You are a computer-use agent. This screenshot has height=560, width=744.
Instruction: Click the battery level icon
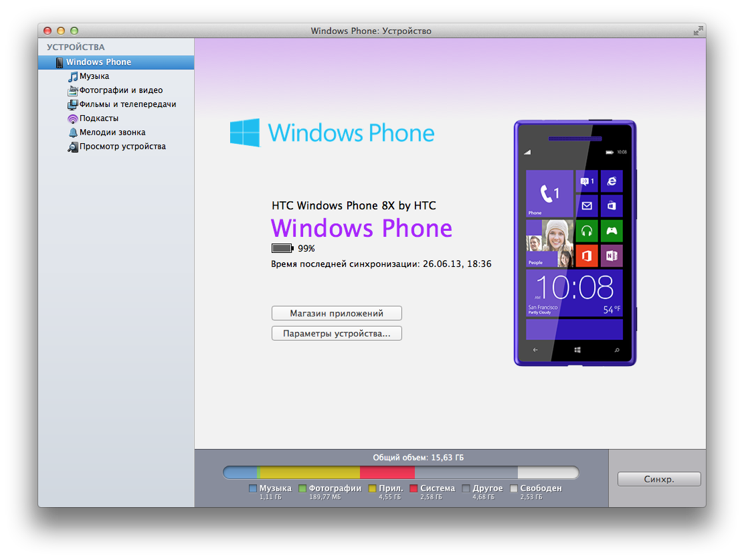[282, 248]
